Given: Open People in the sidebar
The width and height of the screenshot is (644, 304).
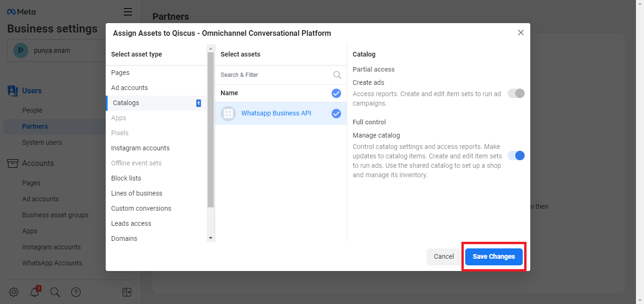Looking at the screenshot, I should [32, 110].
